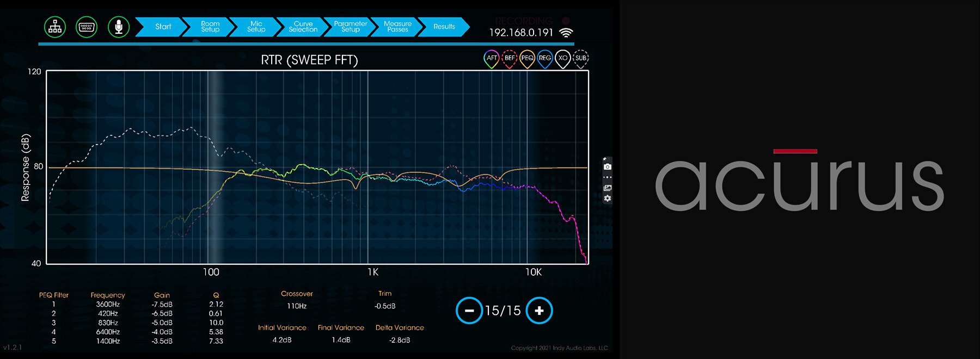Click the Wi-Fi signal icon
980x359 pixels.
[566, 33]
